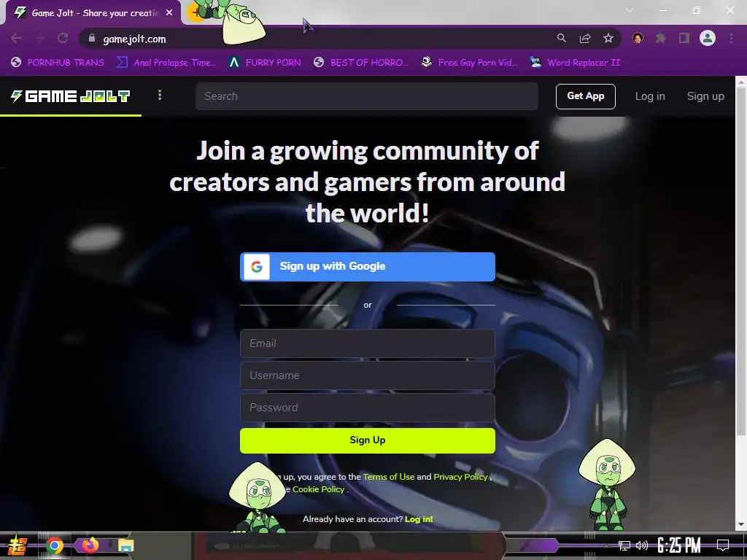
Task: Click the Start button on taskbar
Action: pos(18,545)
